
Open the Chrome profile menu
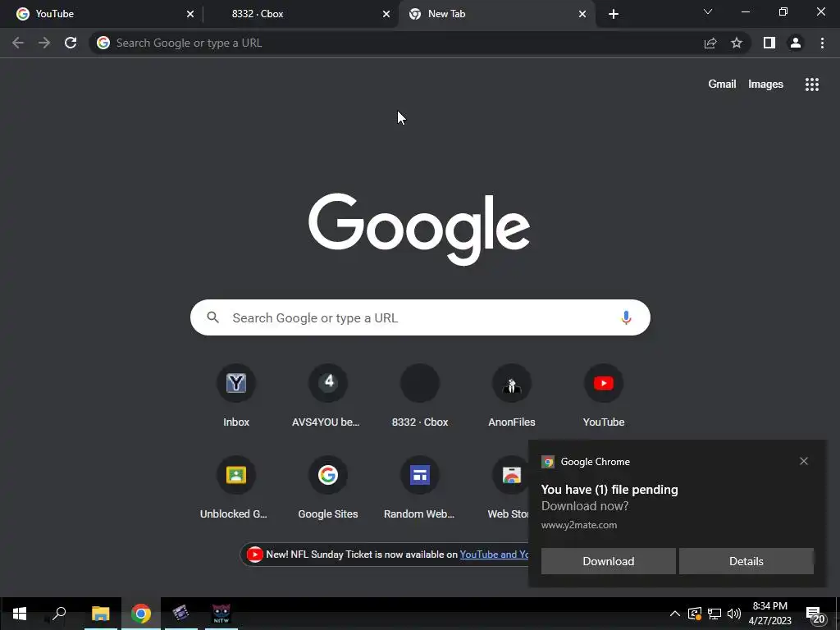pos(796,43)
